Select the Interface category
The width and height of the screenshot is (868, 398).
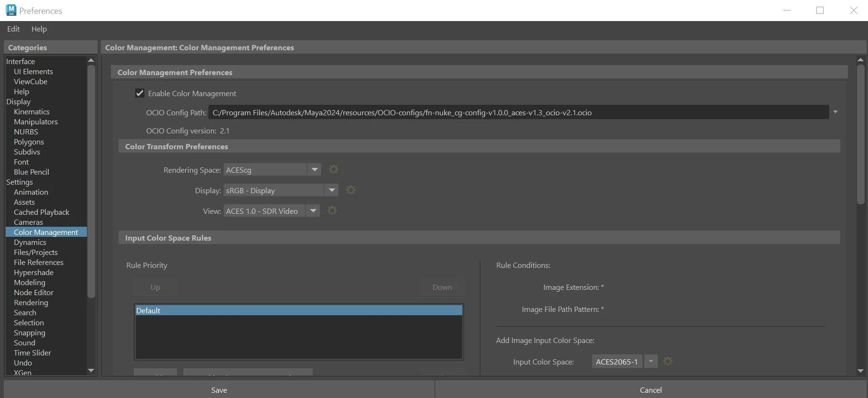pyautogui.click(x=21, y=61)
